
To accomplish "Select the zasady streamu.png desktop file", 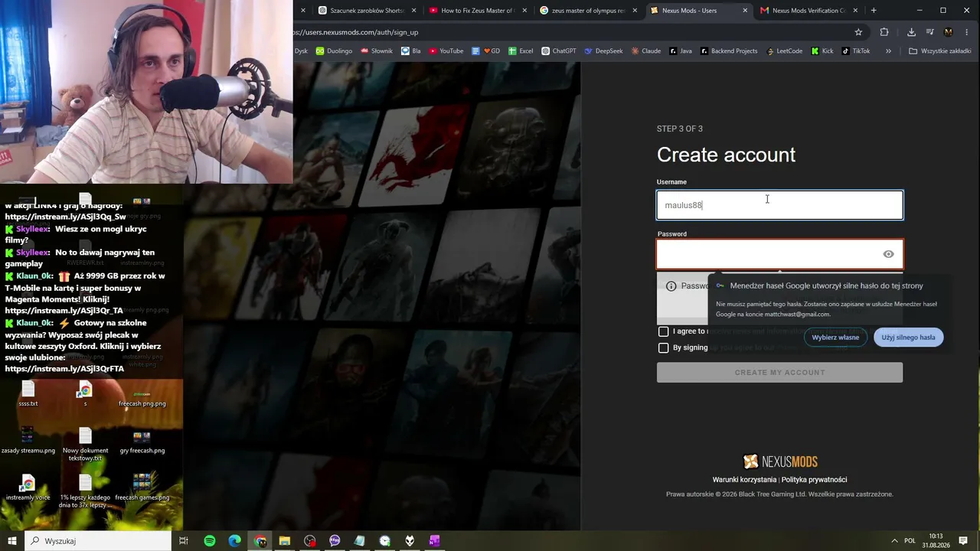I will coord(28,440).
